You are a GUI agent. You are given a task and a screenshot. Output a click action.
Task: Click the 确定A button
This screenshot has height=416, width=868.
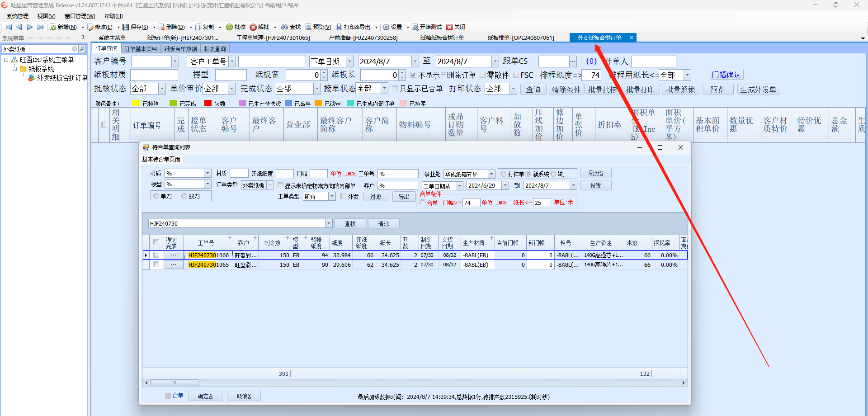(205, 396)
